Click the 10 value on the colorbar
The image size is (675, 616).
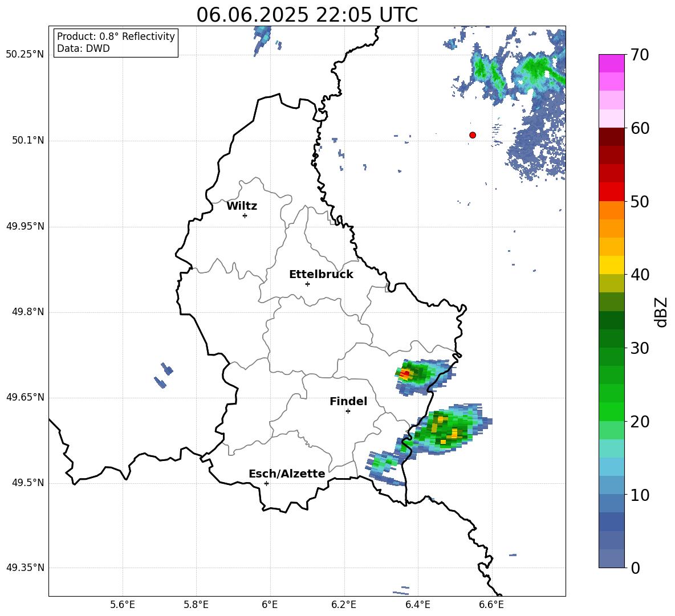(x=640, y=495)
